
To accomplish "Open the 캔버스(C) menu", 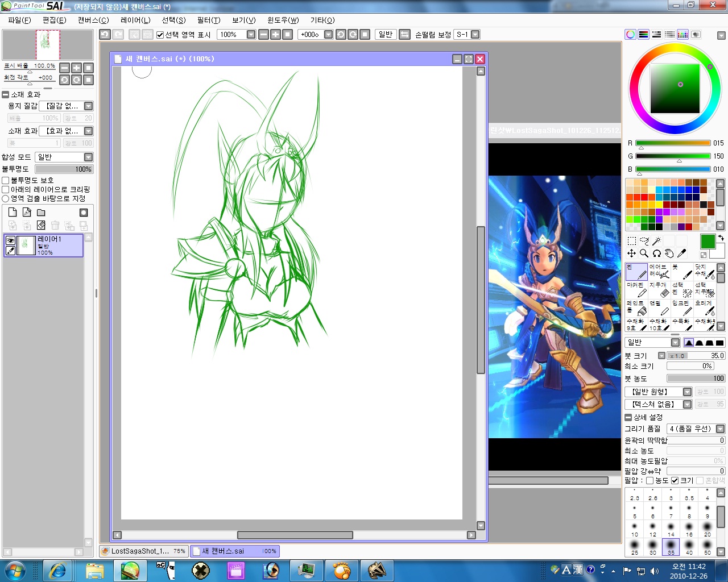I will (x=93, y=20).
